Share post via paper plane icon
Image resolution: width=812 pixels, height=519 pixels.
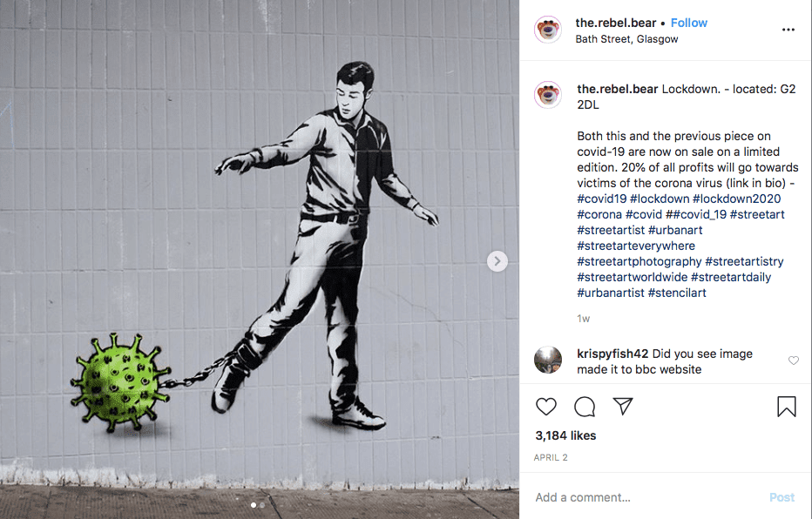tap(623, 406)
